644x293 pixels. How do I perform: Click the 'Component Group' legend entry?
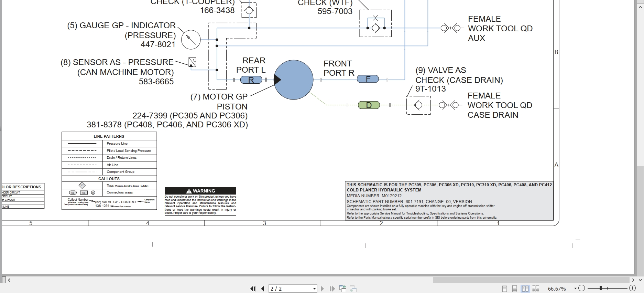click(x=121, y=172)
